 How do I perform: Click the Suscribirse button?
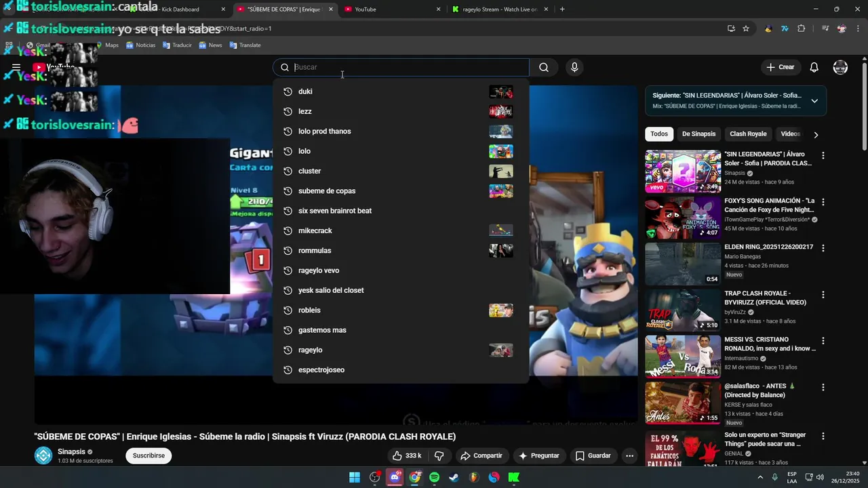149,455
